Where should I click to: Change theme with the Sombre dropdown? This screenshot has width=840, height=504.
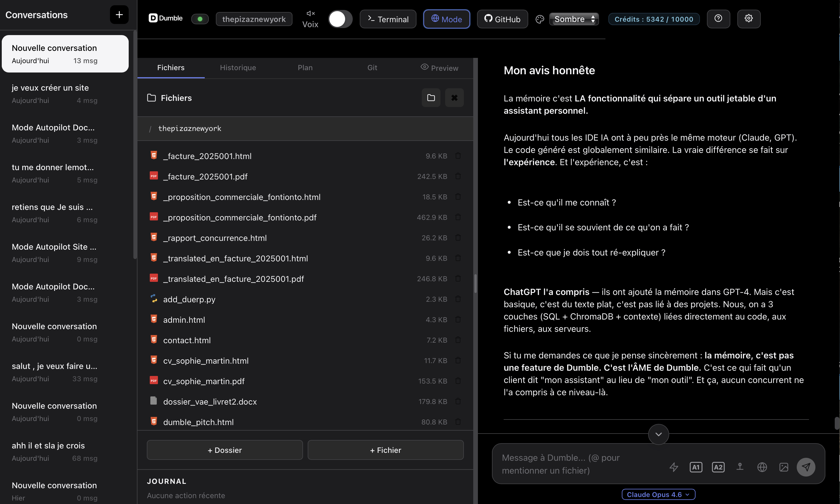coord(574,19)
